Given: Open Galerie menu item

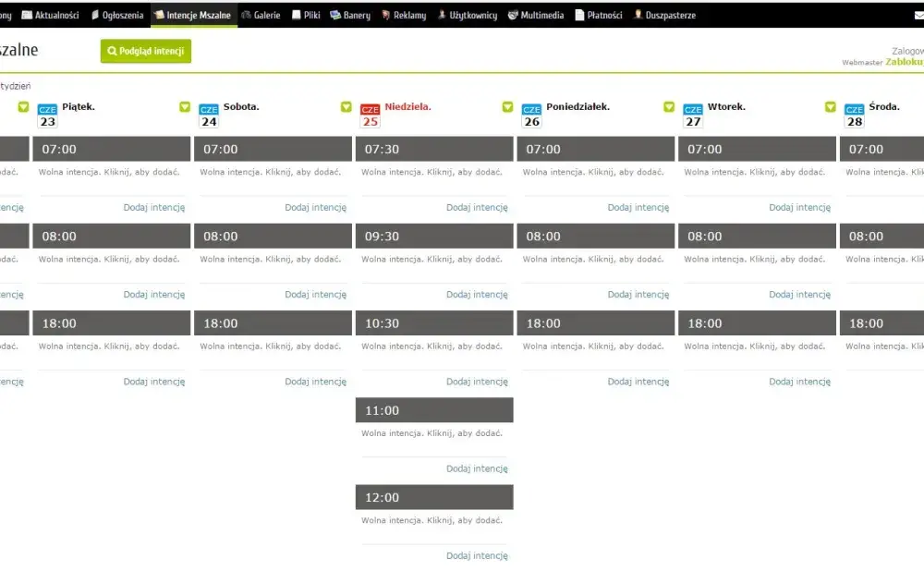Looking at the screenshot, I should (x=261, y=16).
